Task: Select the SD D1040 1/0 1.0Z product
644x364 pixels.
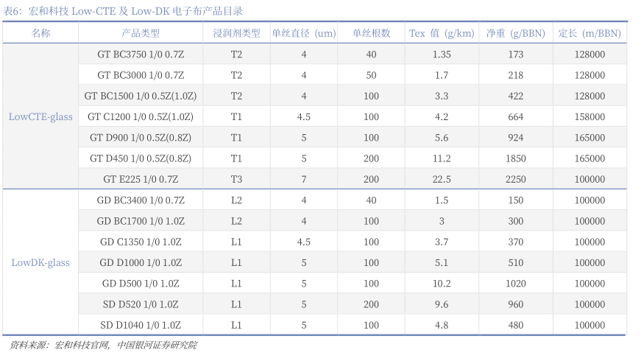Action: tap(141, 325)
